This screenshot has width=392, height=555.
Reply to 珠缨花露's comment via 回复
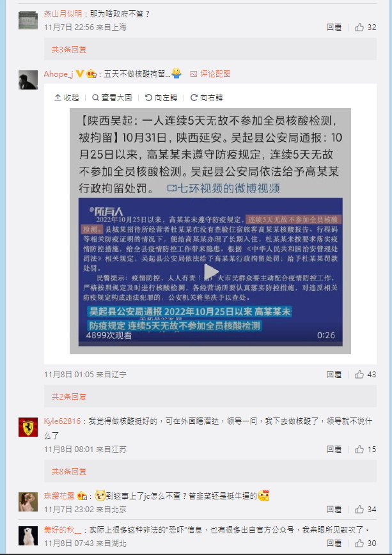coord(334,510)
